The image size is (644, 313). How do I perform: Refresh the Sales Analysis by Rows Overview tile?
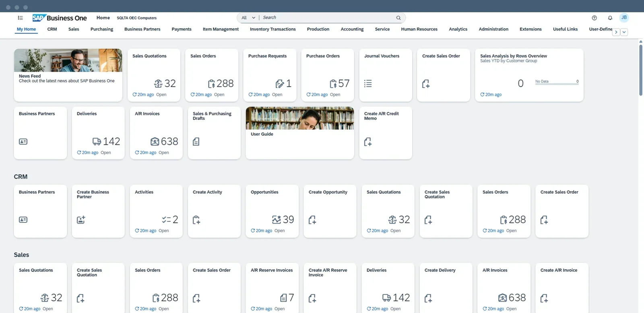[x=482, y=95]
